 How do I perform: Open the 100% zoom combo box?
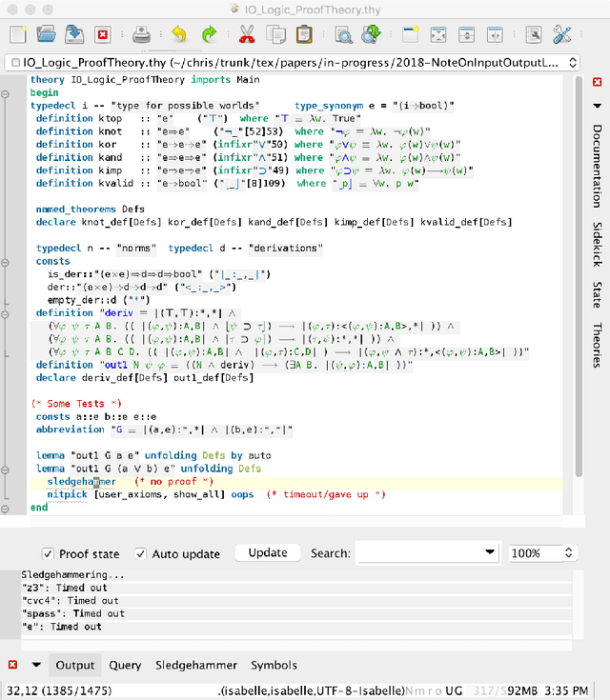pyautogui.click(x=543, y=552)
